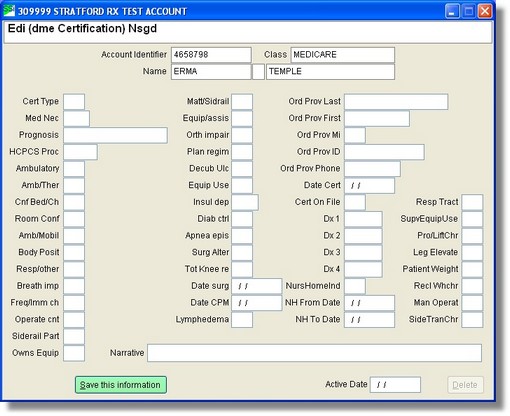510x416 pixels.
Task: Click the Body Posit field
Action: (74, 253)
